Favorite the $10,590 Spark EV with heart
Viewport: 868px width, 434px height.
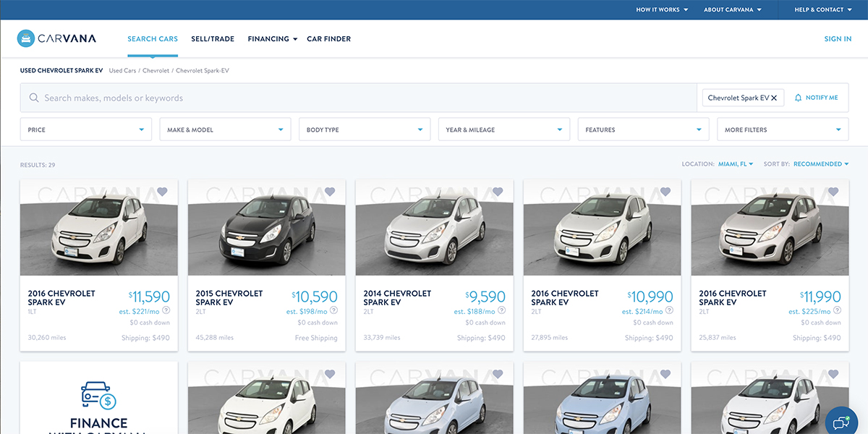pos(330,192)
